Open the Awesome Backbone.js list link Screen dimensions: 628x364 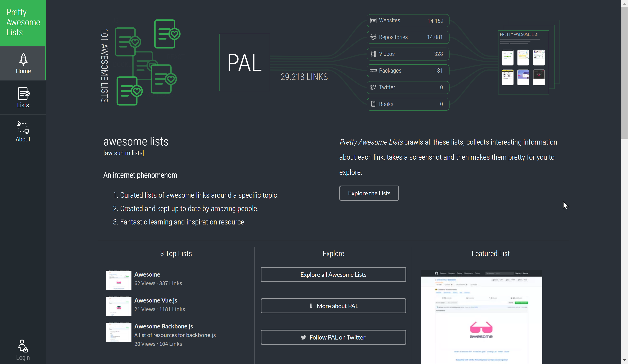tap(163, 326)
